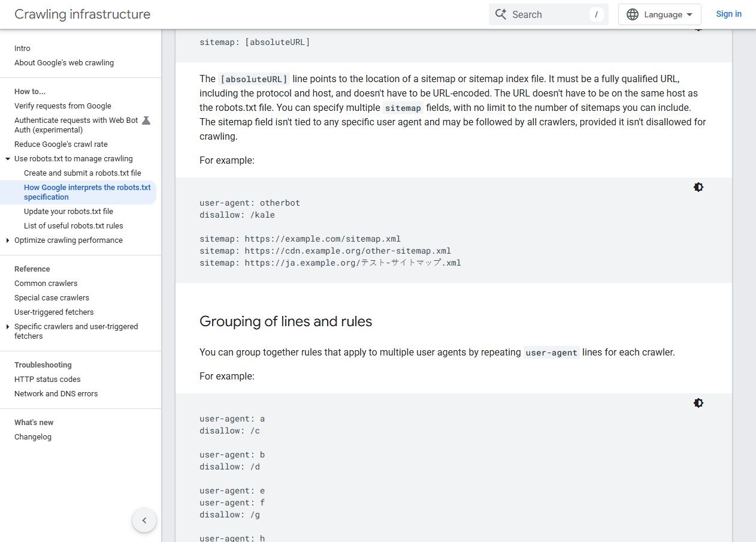
Task: Open Network and DNS errors page
Action: point(56,394)
